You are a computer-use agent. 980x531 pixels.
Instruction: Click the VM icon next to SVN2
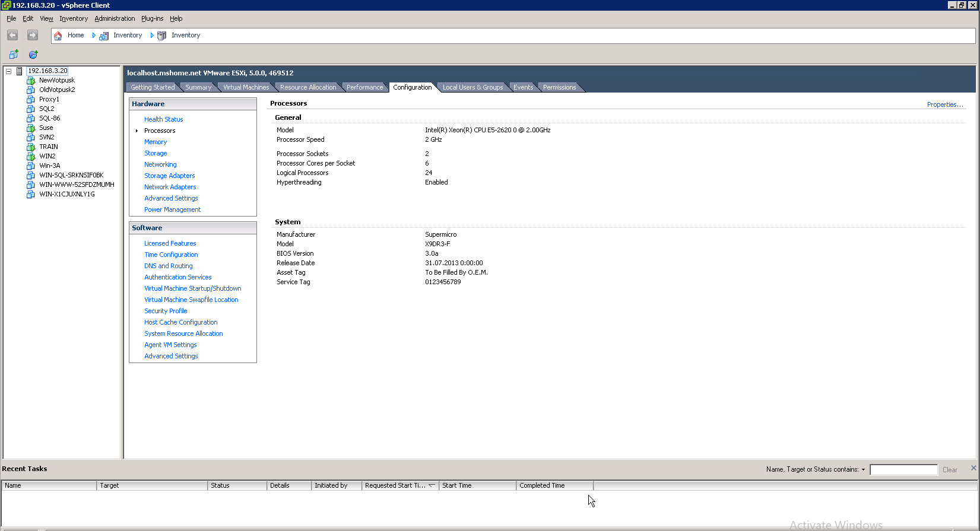(31, 138)
